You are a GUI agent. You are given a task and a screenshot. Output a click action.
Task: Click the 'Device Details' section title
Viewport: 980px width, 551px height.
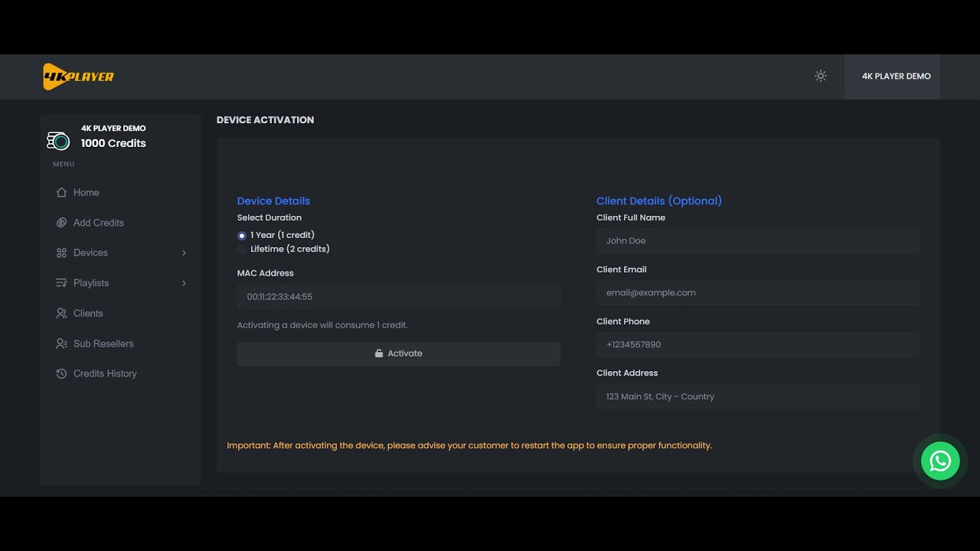point(273,201)
